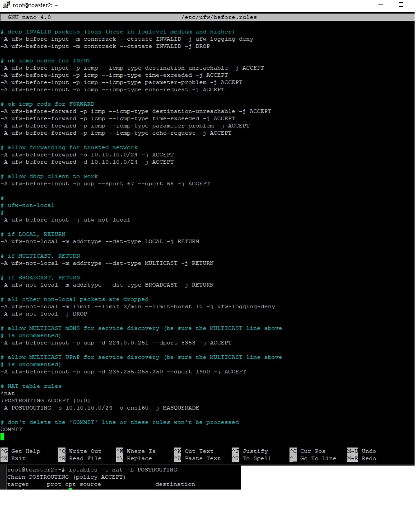Click the PuTTY icon in title bar

tap(6, 5)
